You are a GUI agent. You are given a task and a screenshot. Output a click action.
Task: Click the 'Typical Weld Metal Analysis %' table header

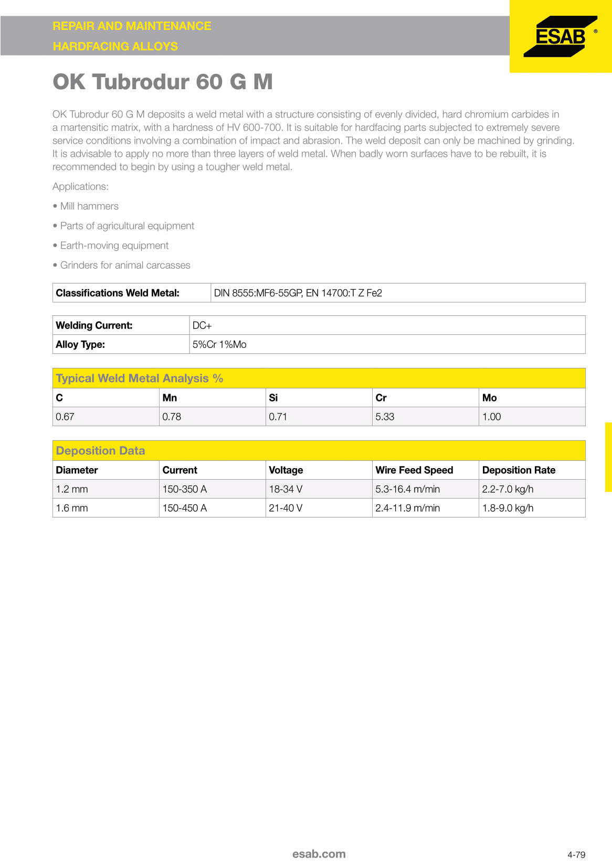point(319,378)
